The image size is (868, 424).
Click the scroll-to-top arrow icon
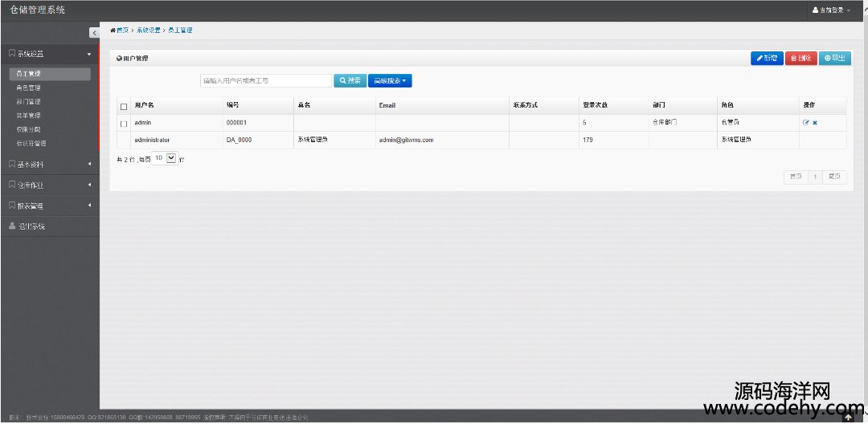point(849,418)
